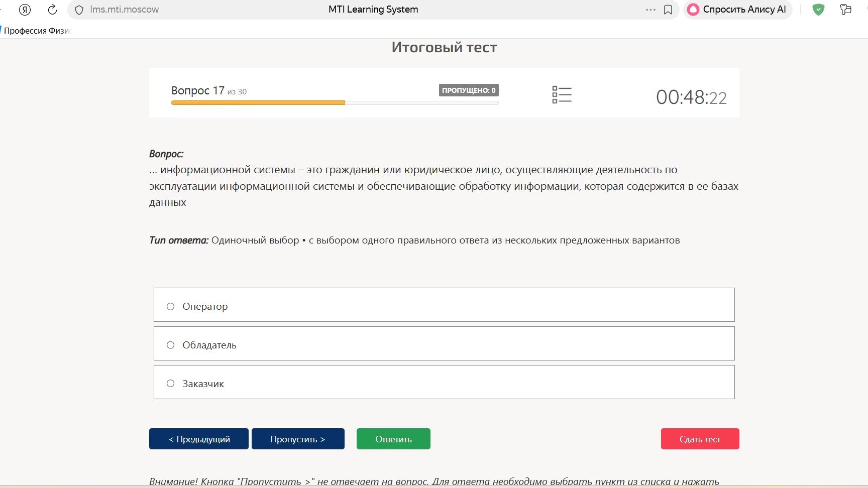This screenshot has height=488, width=868.
Task: Click the Пропустить button
Action: (x=298, y=439)
